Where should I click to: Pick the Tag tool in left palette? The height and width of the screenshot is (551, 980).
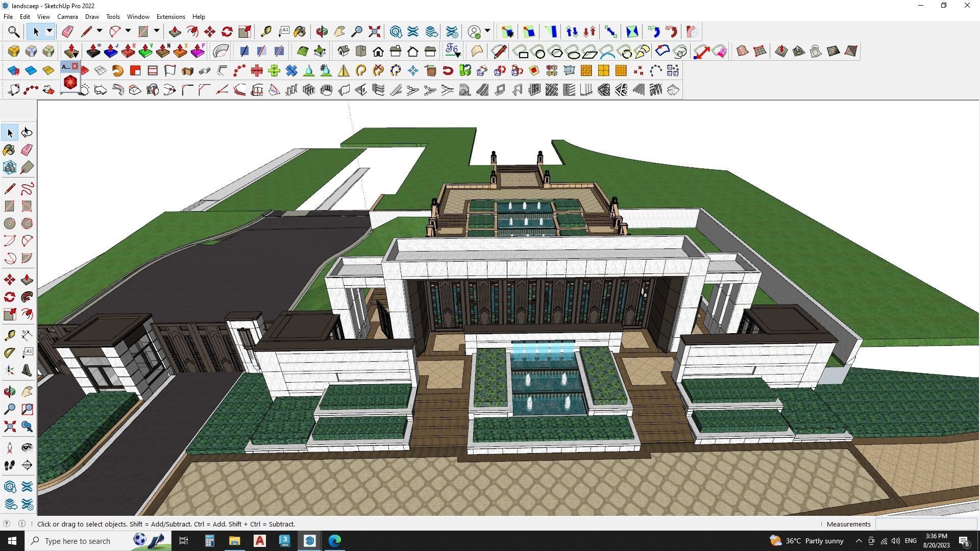(27, 167)
